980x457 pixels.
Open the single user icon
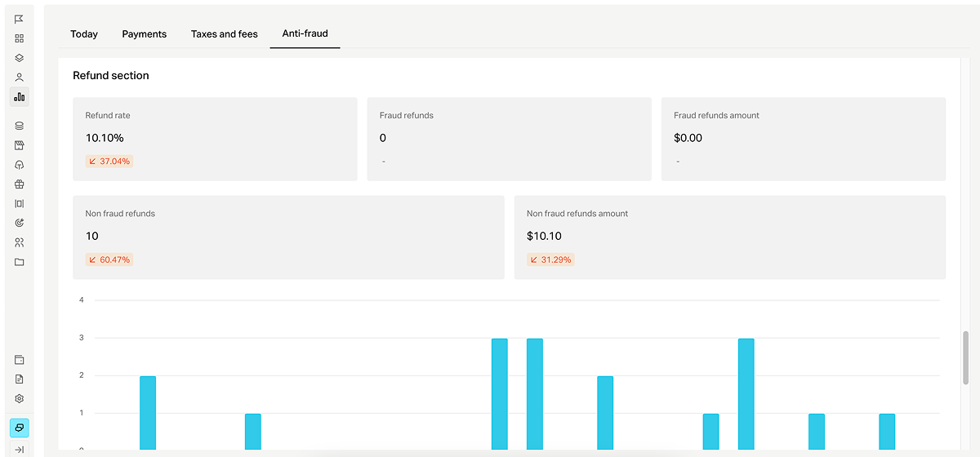tap(20, 78)
